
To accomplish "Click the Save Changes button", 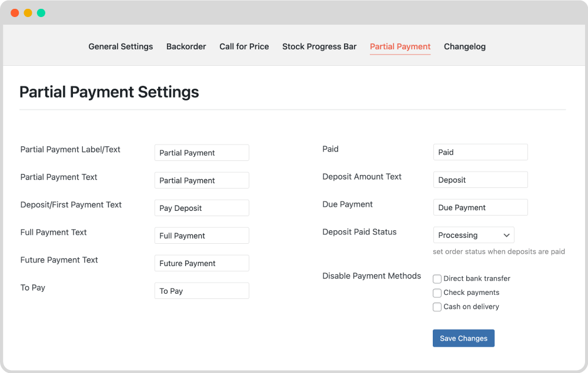I will pos(463,338).
